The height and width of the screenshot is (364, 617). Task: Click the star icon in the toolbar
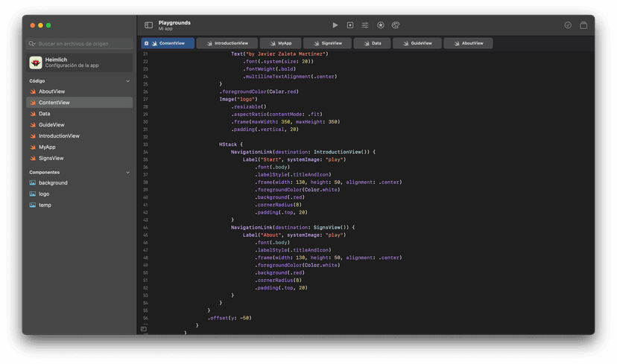click(381, 25)
